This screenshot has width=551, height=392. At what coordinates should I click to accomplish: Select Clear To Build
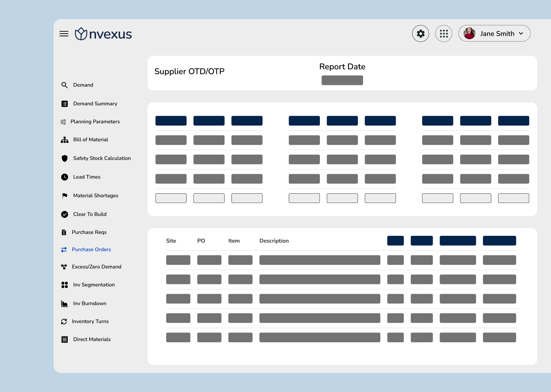point(90,214)
